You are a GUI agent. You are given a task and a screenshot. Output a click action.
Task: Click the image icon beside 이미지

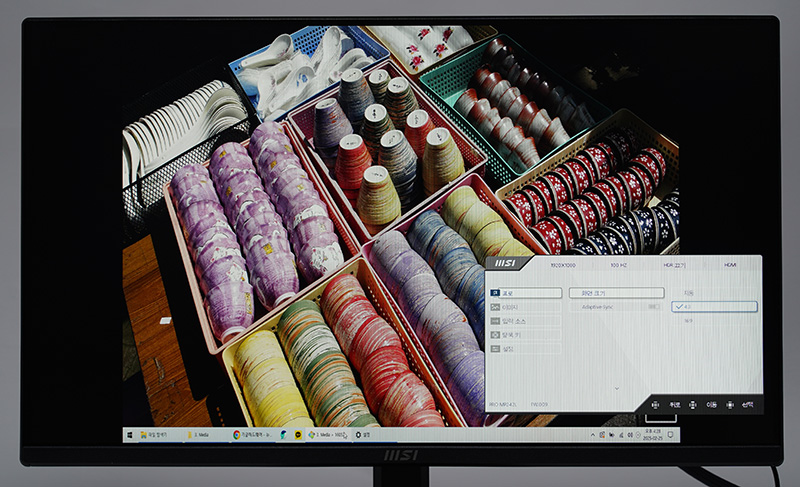(495, 307)
